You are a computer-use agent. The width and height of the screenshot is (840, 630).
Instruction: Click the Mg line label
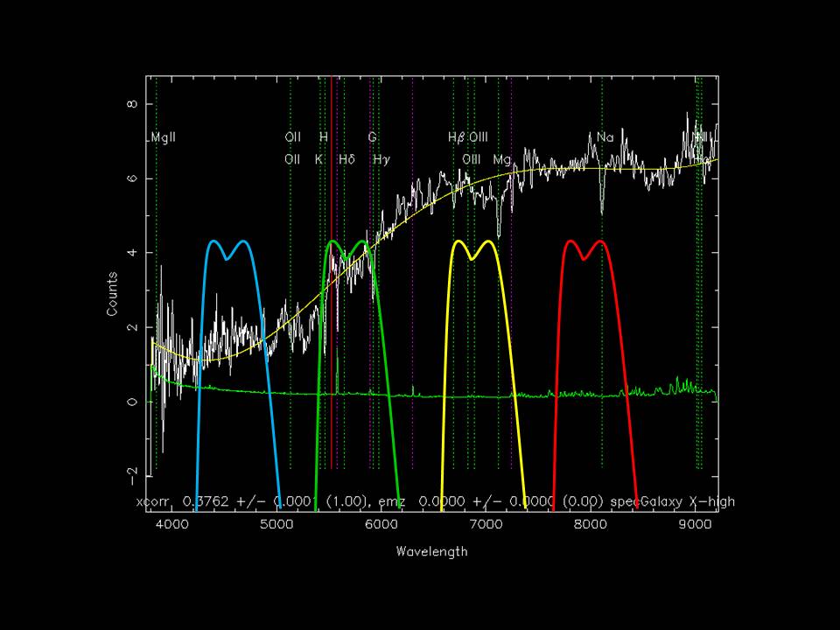(501, 159)
